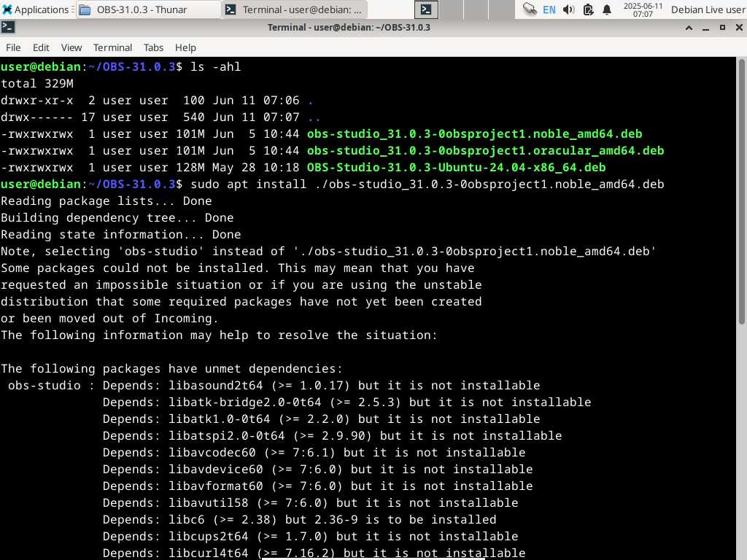Click the OBS-Studio-31.0.3-Ubuntu-24.04-x86_64.deb filename
Screen dimensions: 747x560
457,167
